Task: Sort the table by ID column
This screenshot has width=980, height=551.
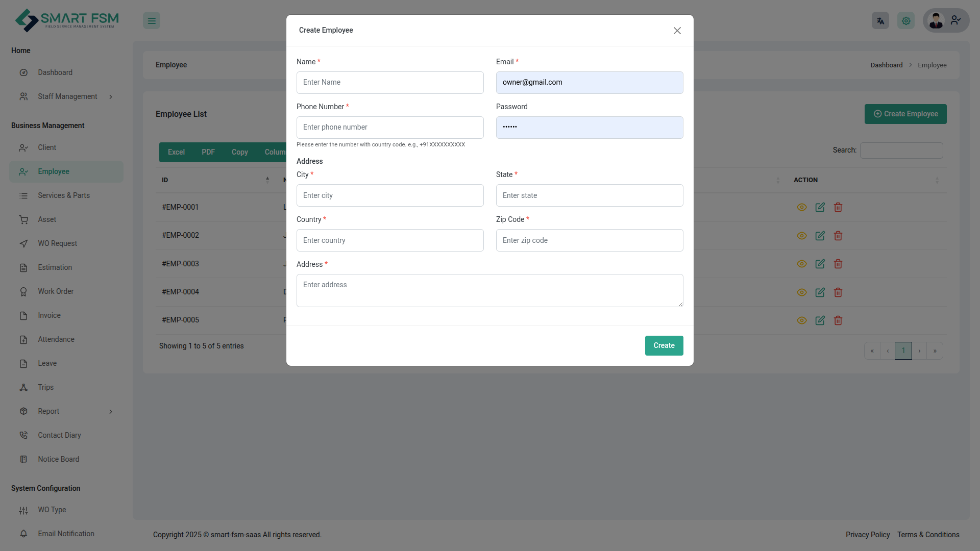Action: point(214,180)
